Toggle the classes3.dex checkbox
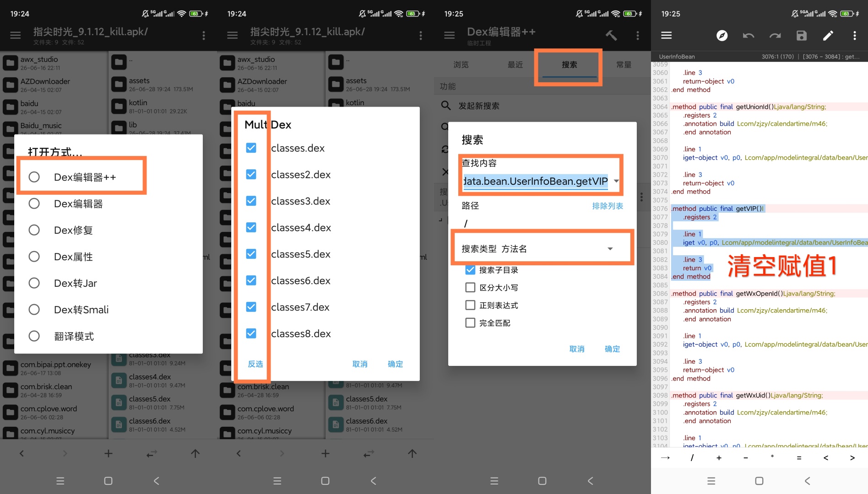Image resolution: width=868 pixels, height=494 pixels. (x=251, y=201)
